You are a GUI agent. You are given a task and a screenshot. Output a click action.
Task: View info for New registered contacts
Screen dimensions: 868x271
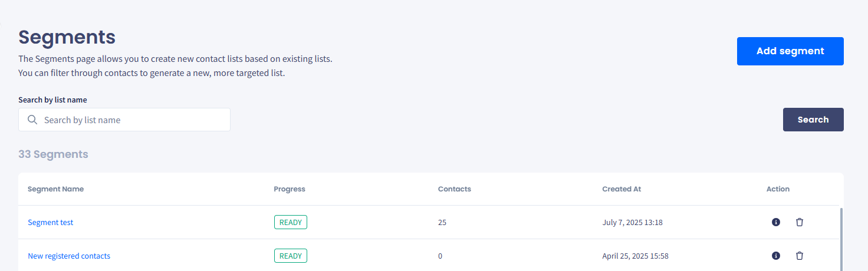[776, 256]
